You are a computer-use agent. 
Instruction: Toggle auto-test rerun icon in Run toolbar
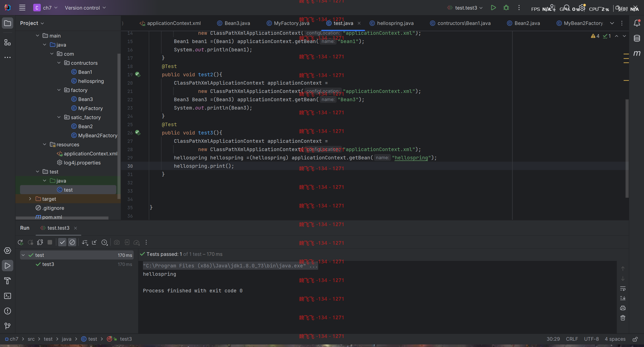(40, 242)
